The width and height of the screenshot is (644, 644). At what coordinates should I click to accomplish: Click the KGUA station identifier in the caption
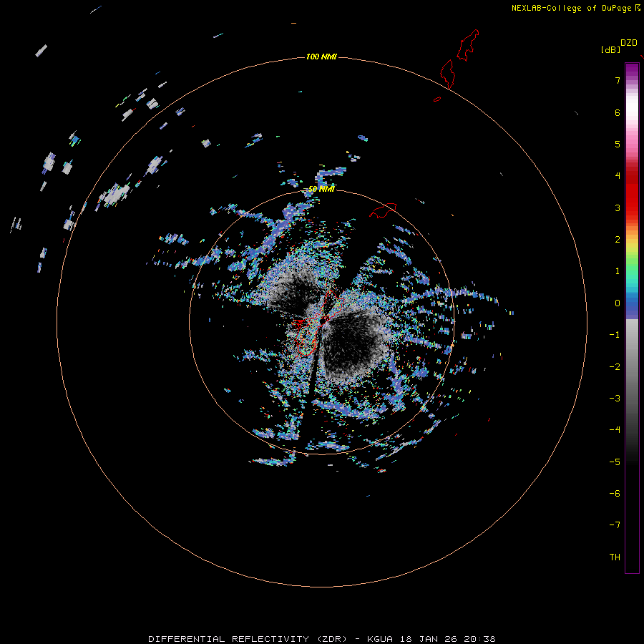click(x=380, y=639)
